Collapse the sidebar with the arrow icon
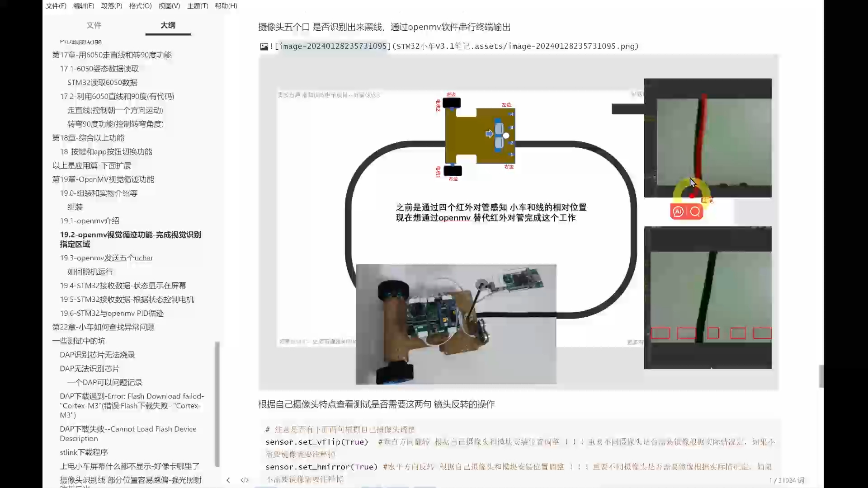The height and width of the screenshot is (488, 868). 228,480
